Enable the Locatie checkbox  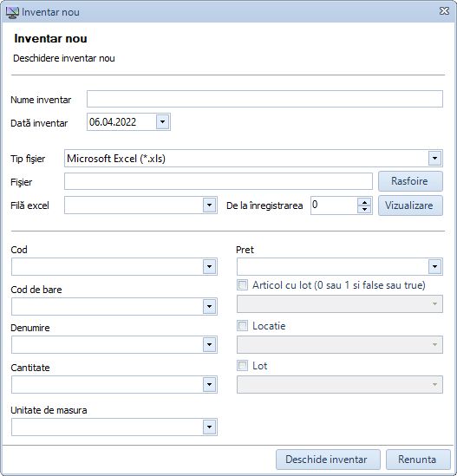click(x=242, y=326)
